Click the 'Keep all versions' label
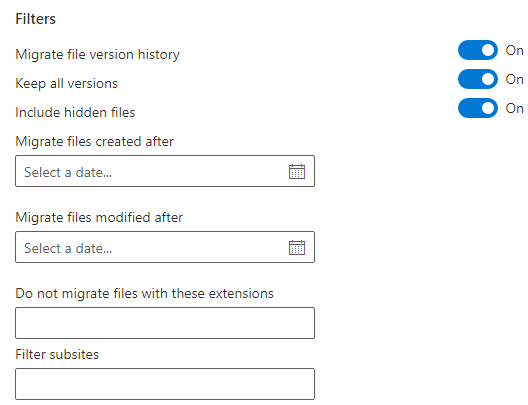Image resolution: width=528 pixels, height=405 pixels. [x=67, y=83]
